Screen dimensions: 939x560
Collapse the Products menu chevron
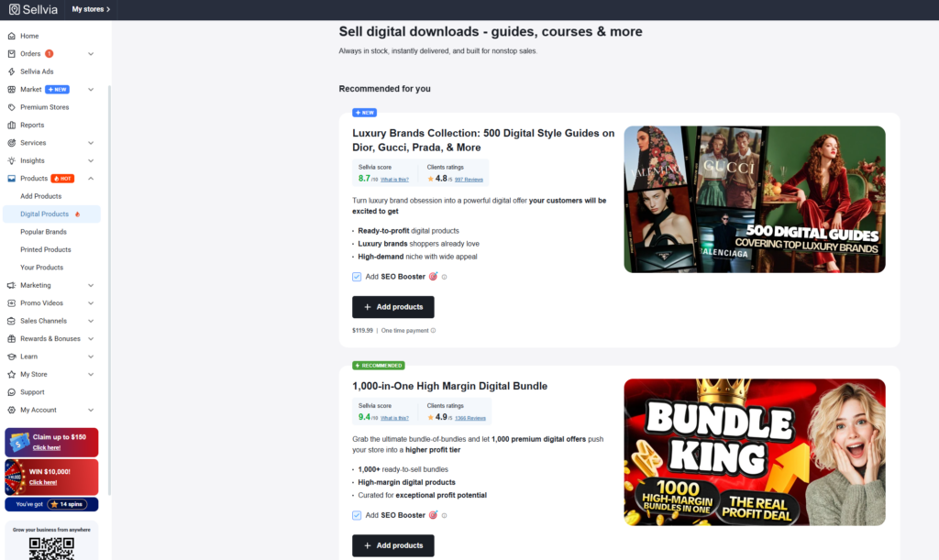tap(91, 179)
